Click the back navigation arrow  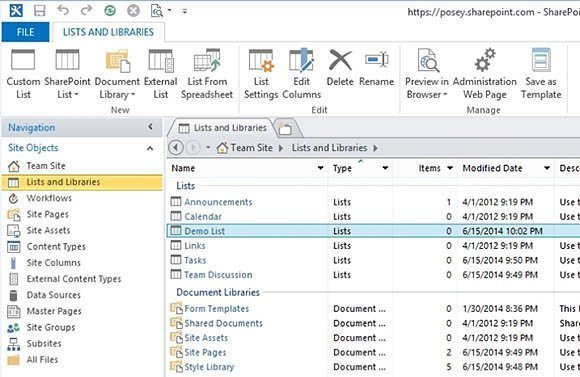(176, 148)
